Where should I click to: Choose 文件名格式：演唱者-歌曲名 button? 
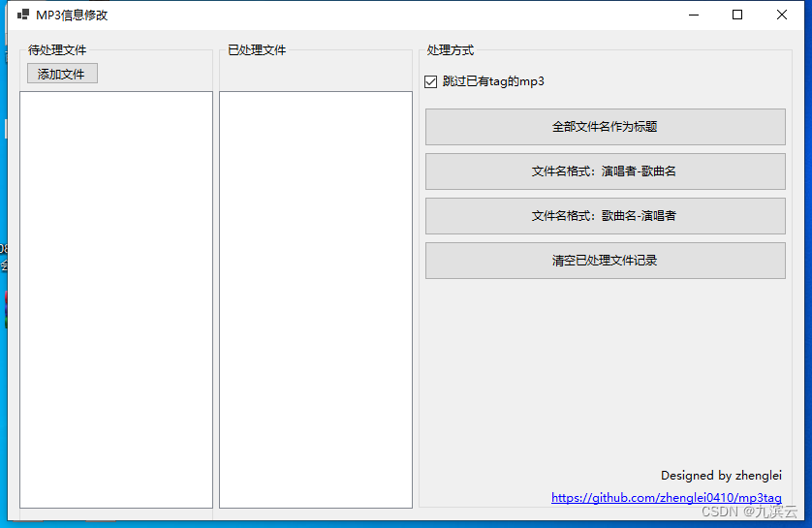point(606,171)
